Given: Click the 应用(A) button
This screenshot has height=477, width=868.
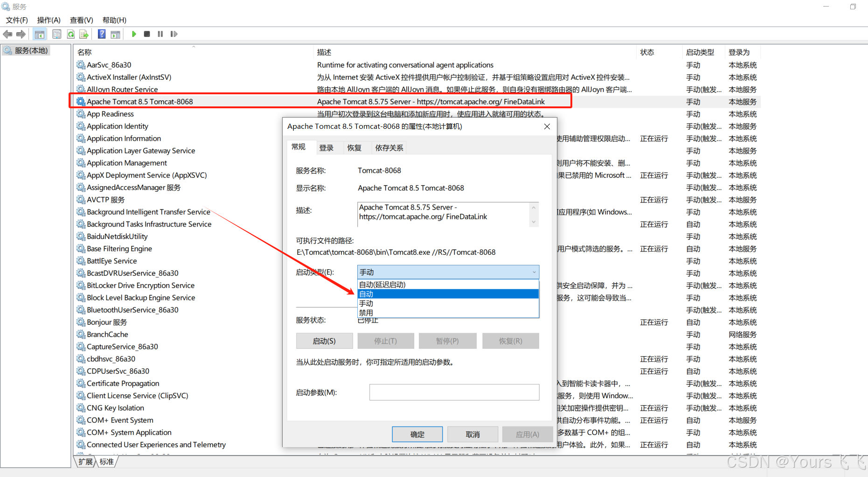Looking at the screenshot, I should (528, 435).
